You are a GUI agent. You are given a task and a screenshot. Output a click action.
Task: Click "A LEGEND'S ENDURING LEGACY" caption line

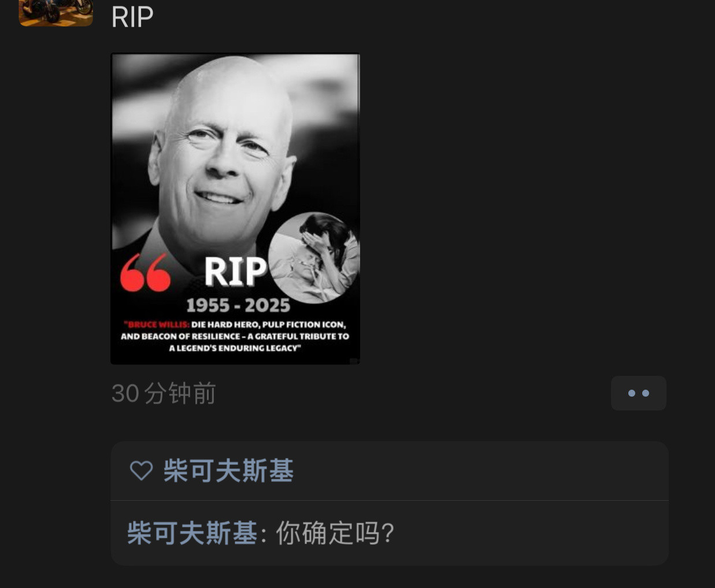[235, 348]
